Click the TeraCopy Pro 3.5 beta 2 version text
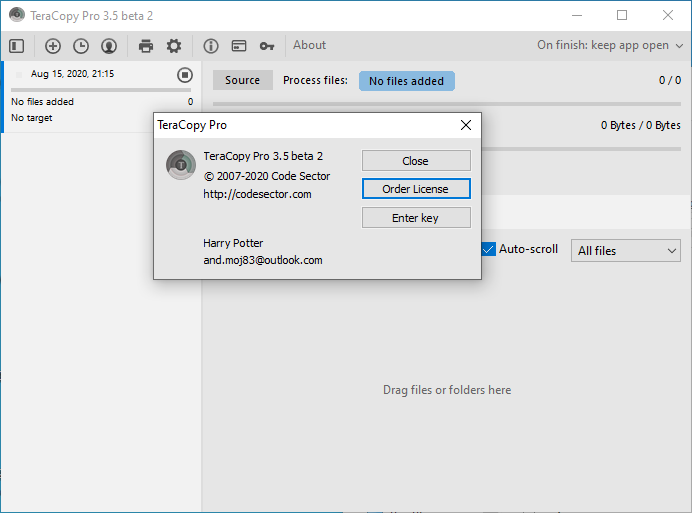 click(263, 156)
